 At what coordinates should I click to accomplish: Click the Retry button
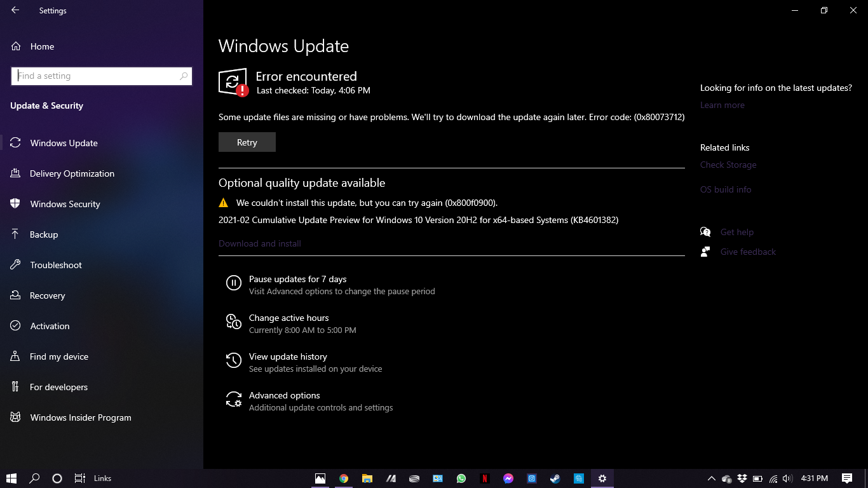click(247, 142)
